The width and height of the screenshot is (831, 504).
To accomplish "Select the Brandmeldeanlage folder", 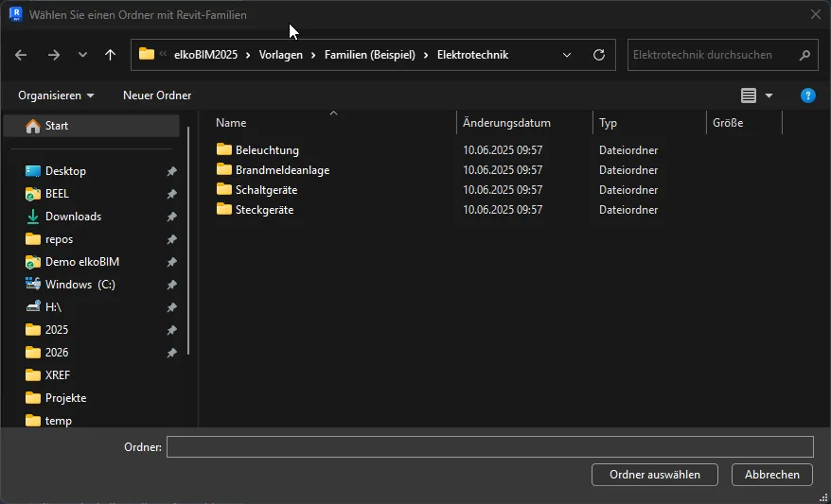I will coord(282,170).
